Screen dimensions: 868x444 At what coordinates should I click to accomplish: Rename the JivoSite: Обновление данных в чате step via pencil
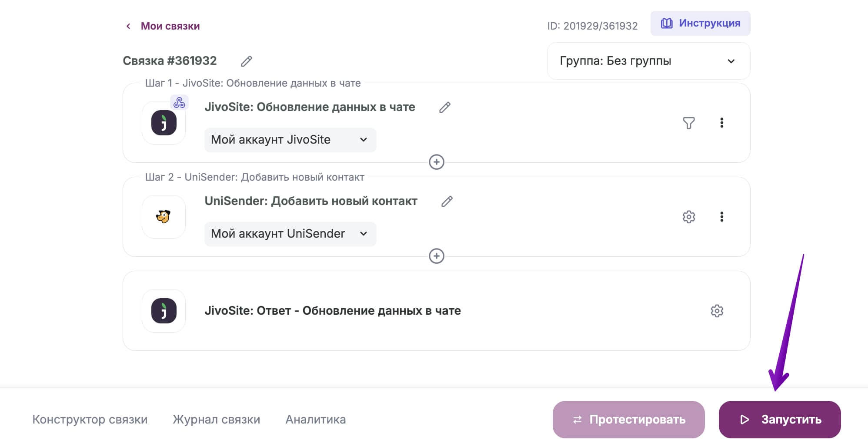coord(444,108)
